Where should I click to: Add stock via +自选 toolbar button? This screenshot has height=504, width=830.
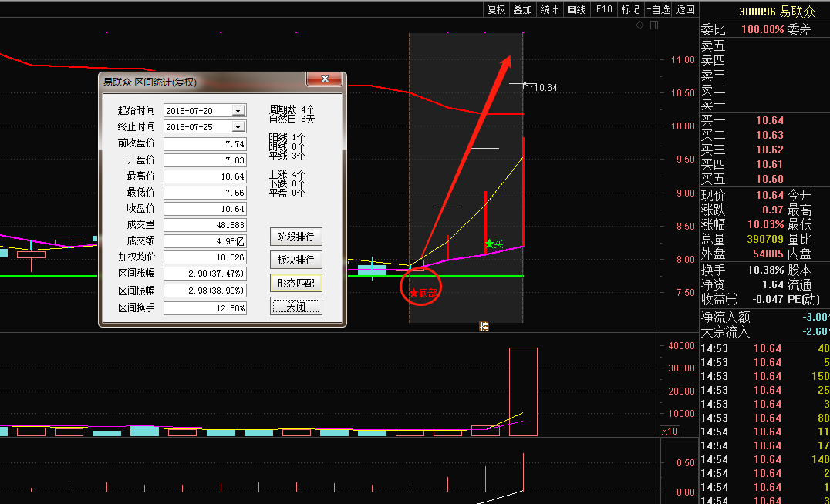point(657,9)
